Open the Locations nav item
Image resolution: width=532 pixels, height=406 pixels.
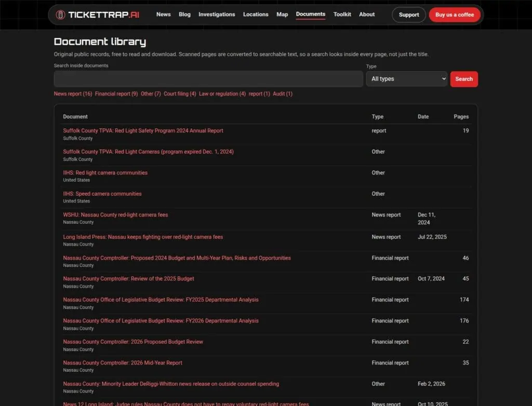click(256, 14)
